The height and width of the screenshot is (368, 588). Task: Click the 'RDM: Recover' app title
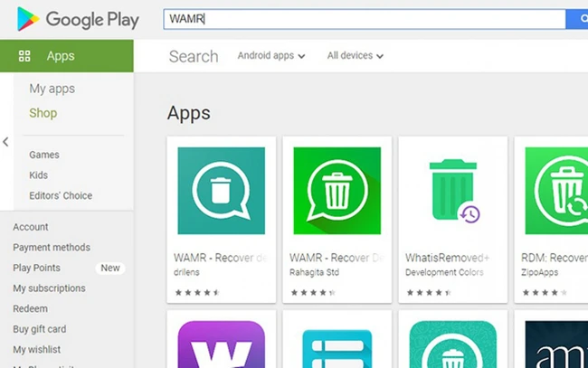click(555, 258)
